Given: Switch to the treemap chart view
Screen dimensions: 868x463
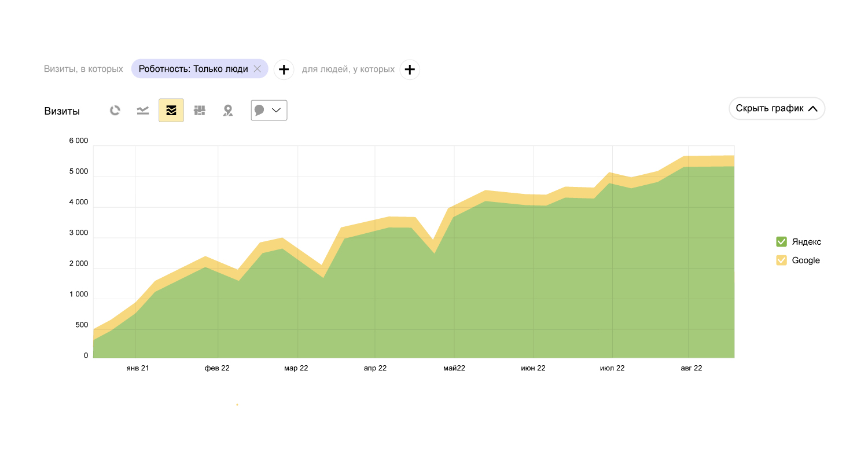Looking at the screenshot, I should pyautogui.click(x=200, y=111).
